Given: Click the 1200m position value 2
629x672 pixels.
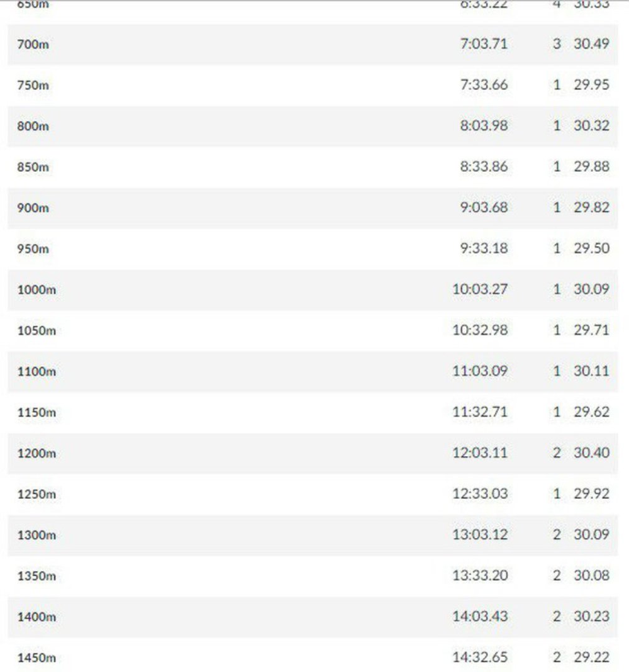Looking at the screenshot, I should click(x=557, y=452).
